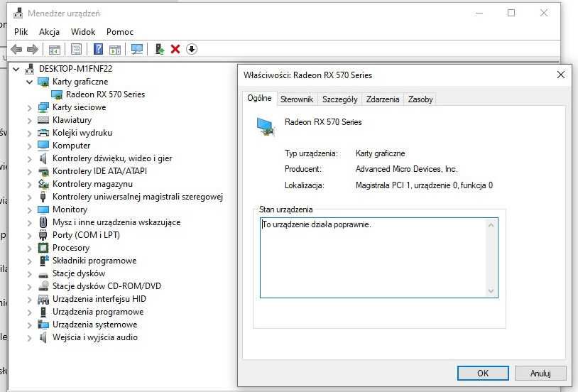Open the Plik menu
This screenshot has width=578, height=392.
[21, 32]
